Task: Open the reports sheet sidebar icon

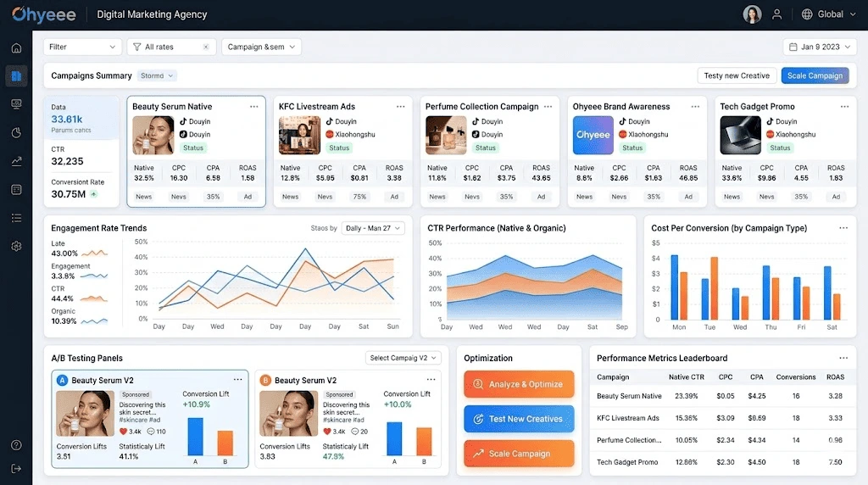Action: click(17, 189)
